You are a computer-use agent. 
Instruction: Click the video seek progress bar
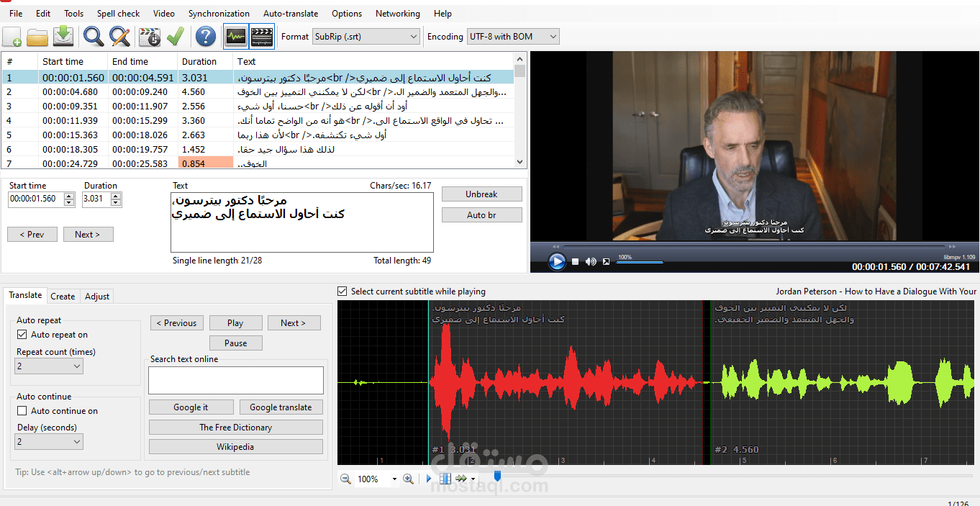753,247
